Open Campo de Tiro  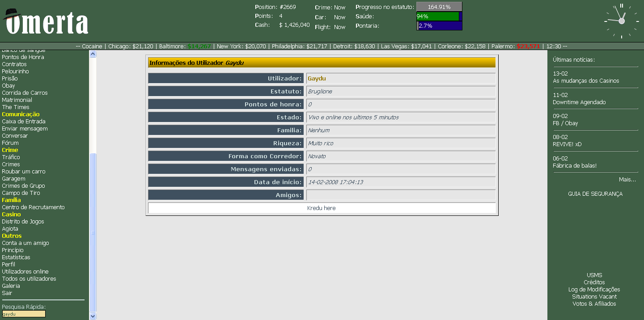[21, 193]
